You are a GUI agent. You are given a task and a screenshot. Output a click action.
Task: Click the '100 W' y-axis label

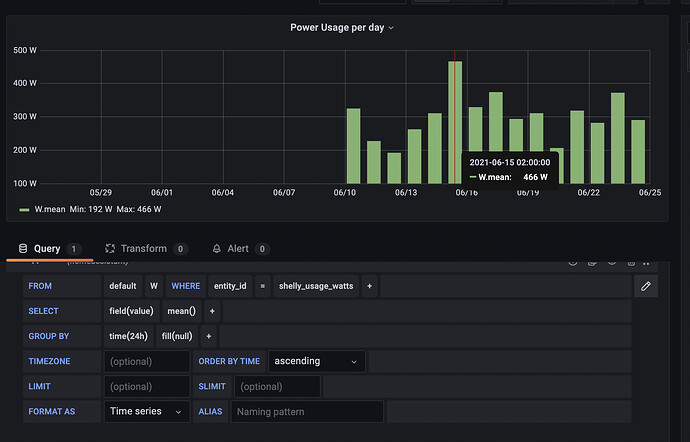click(25, 184)
